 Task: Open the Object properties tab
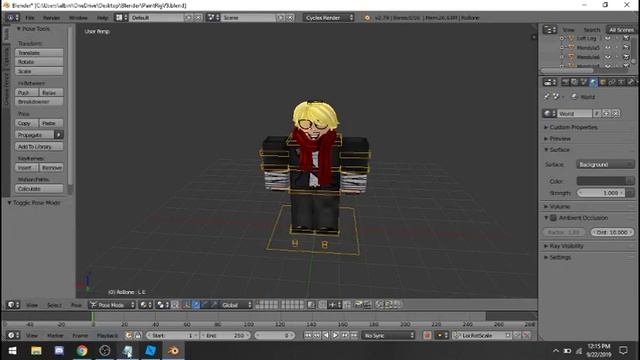coord(602,82)
